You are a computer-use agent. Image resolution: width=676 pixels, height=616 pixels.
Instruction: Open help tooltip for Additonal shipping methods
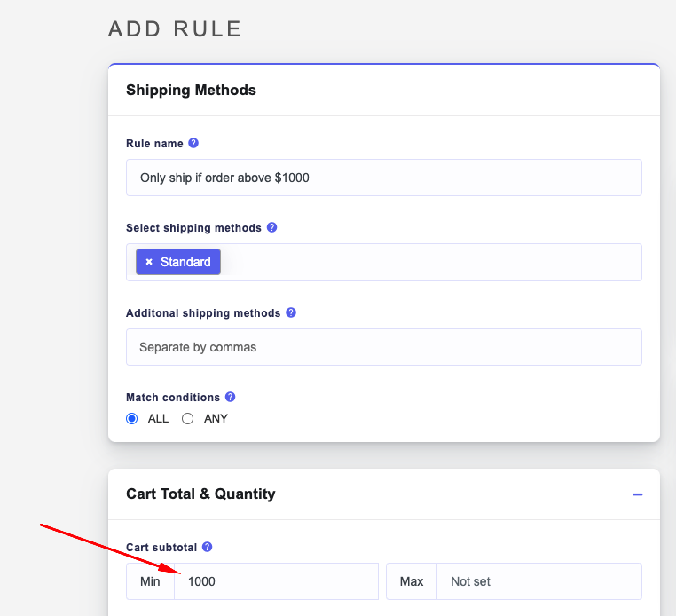click(291, 312)
